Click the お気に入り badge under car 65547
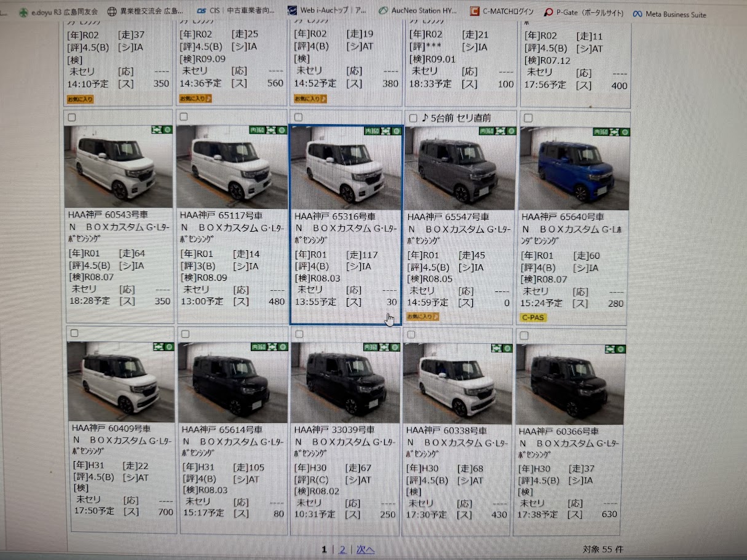 pos(423,317)
